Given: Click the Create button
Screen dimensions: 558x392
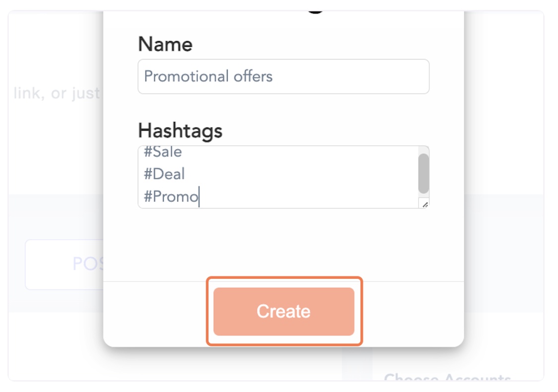Looking at the screenshot, I should [283, 311].
